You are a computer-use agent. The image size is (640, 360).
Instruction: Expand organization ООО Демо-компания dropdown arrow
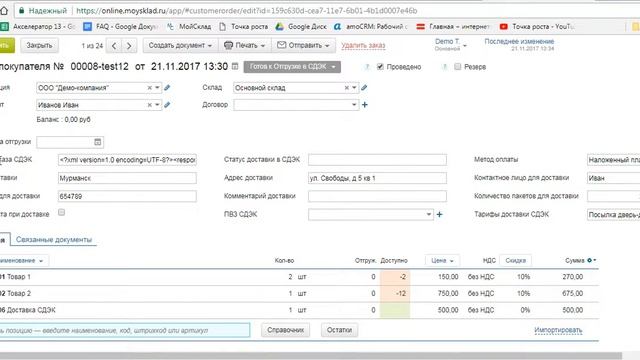pyautogui.click(x=157, y=88)
